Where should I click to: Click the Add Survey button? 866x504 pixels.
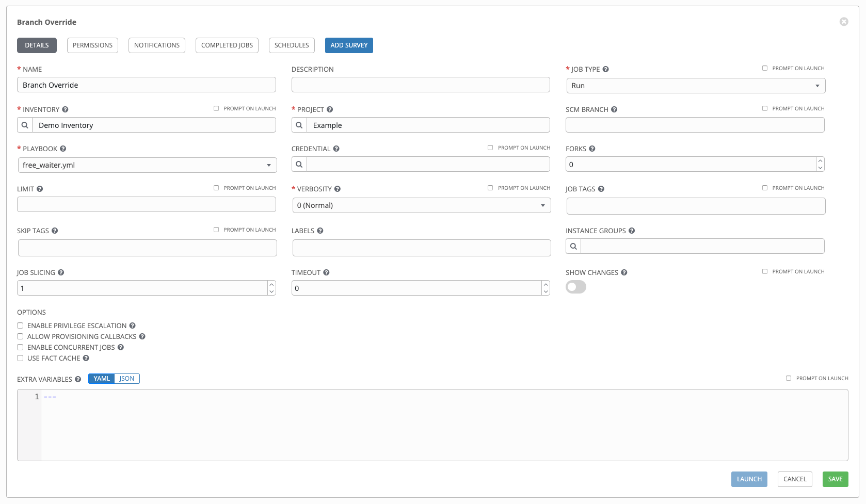(349, 45)
